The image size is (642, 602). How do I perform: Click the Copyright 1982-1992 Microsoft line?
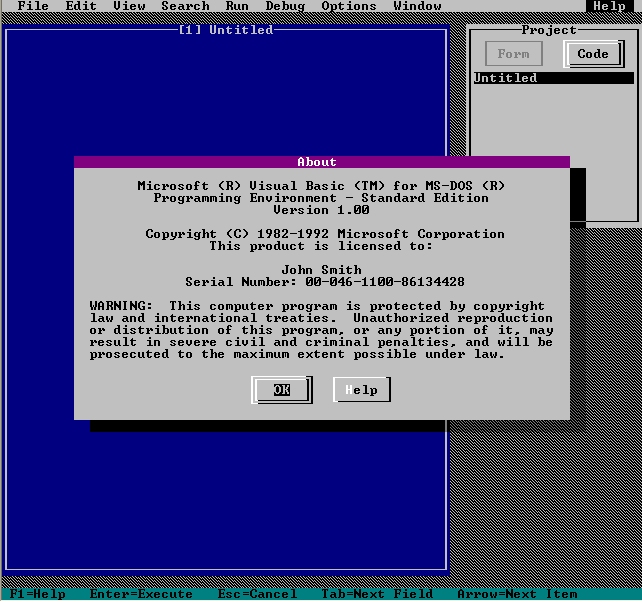pyautogui.click(x=325, y=234)
